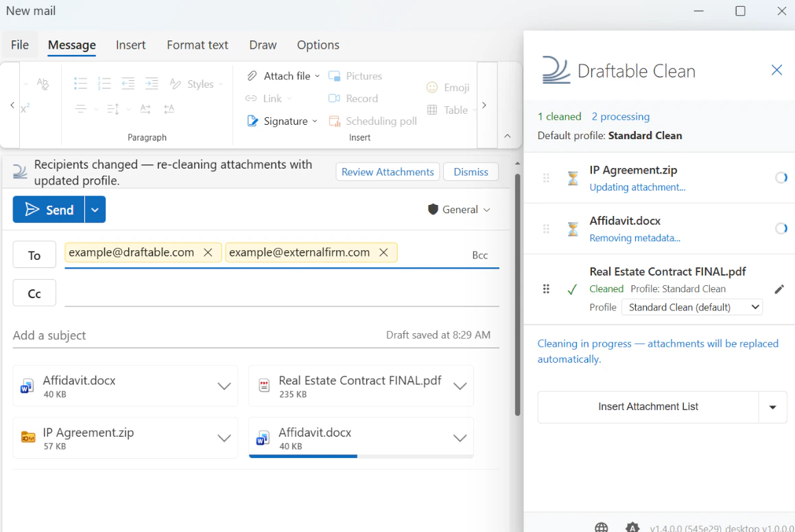Click the increase indent icon
This screenshot has height=532, width=795.
[152, 84]
